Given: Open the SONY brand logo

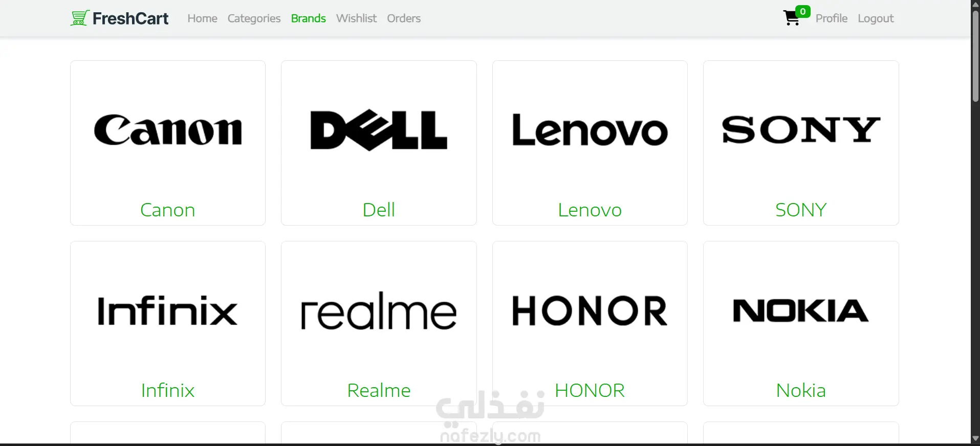Looking at the screenshot, I should click(x=801, y=130).
